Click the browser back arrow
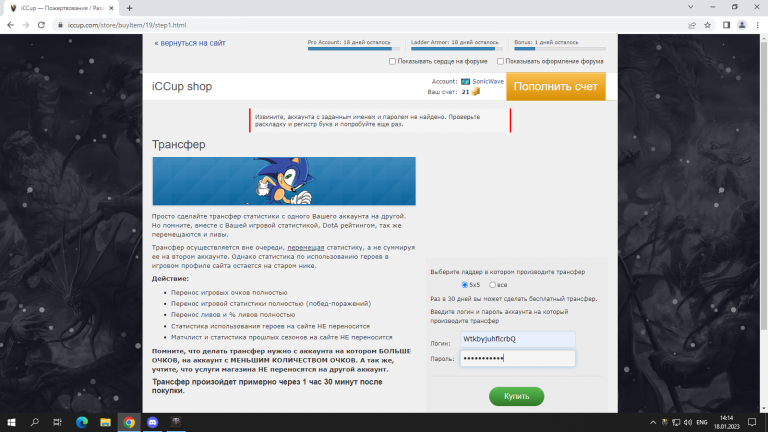This screenshot has height=432, width=768. 10,25
